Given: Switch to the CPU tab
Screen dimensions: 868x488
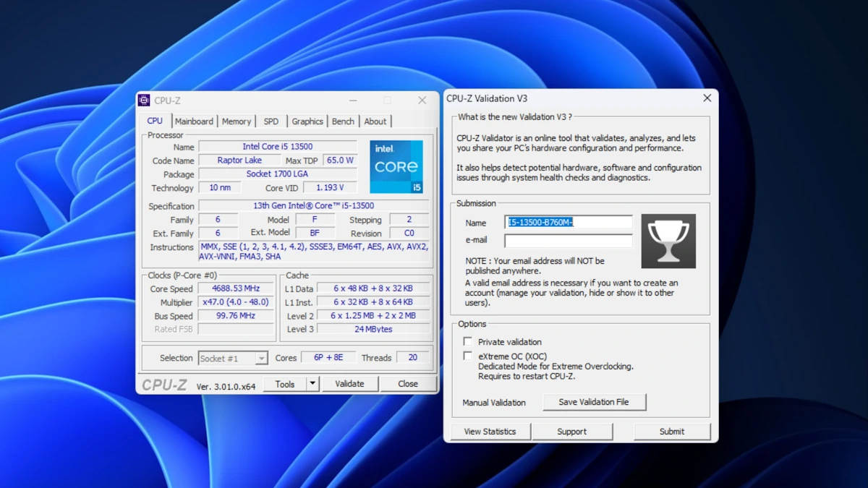Looking at the screenshot, I should coord(155,121).
